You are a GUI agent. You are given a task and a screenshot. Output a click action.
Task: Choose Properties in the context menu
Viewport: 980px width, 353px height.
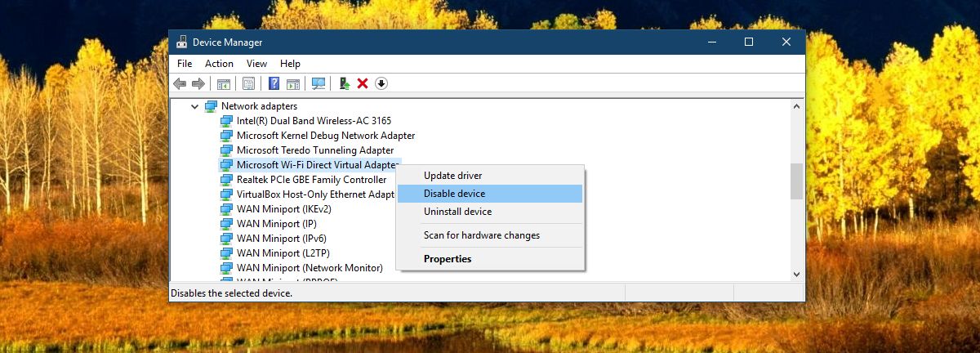coord(489,259)
